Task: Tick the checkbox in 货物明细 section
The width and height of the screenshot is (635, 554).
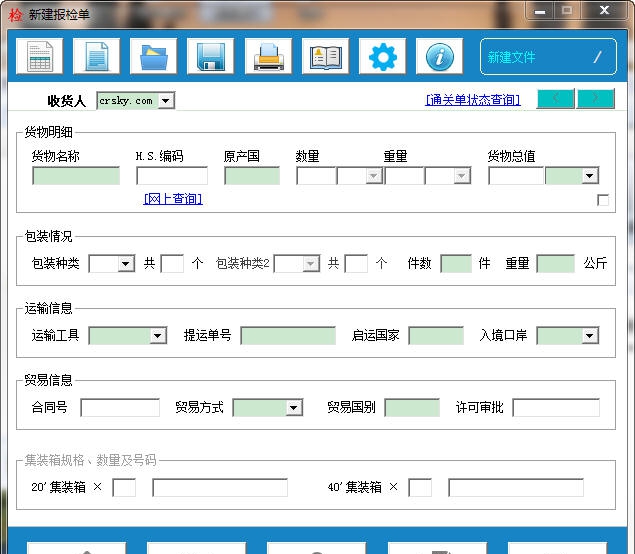Action: point(603,200)
